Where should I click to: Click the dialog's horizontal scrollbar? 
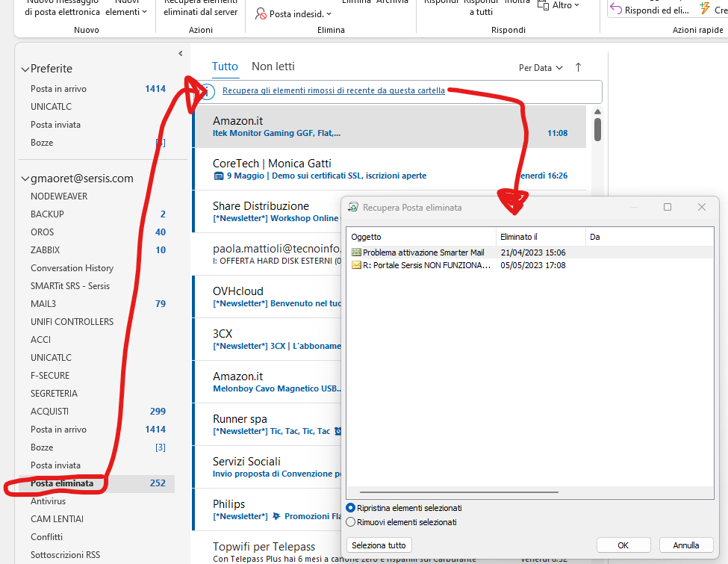(458, 492)
